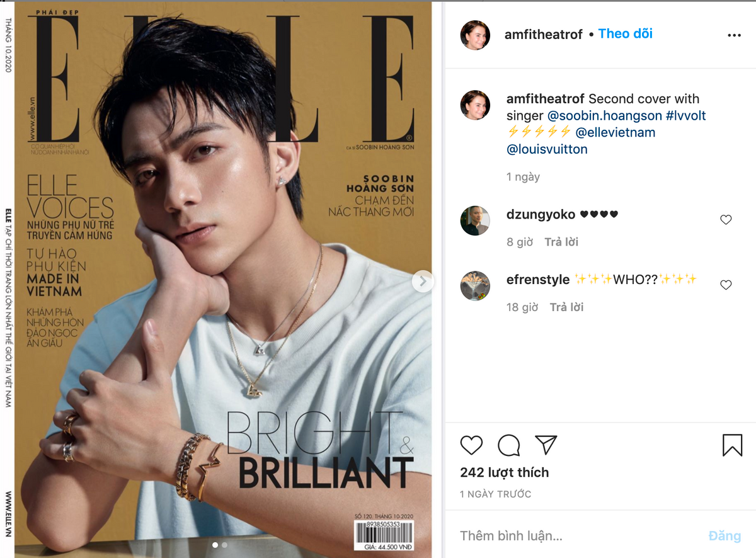Like efrenstyle's WHO?? comment
Image resolution: width=756 pixels, height=558 pixels.
[726, 285]
